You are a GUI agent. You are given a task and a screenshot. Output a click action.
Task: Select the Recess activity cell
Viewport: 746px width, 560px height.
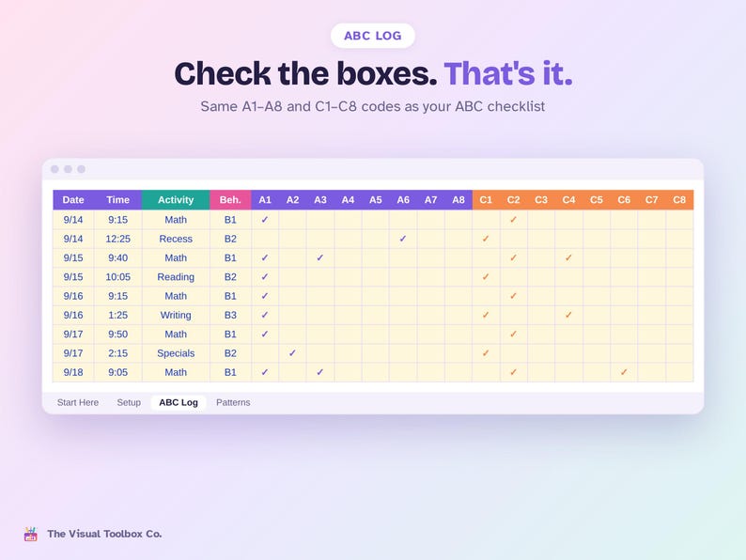[176, 239]
